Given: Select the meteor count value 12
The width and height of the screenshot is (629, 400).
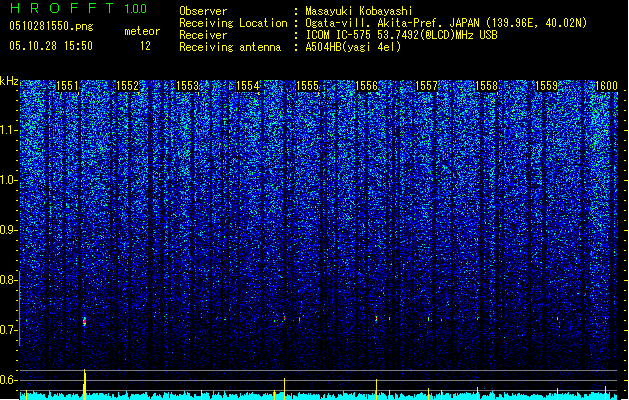Looking at the screenshot, I should click(x=145, y=46).
